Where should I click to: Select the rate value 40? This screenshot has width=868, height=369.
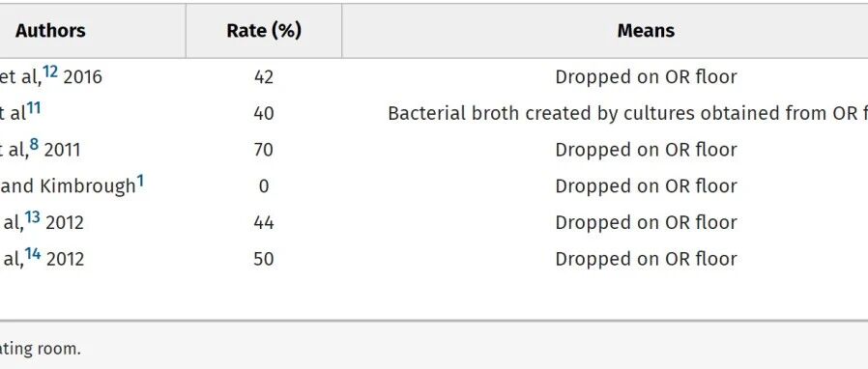[x=264, y=113]
